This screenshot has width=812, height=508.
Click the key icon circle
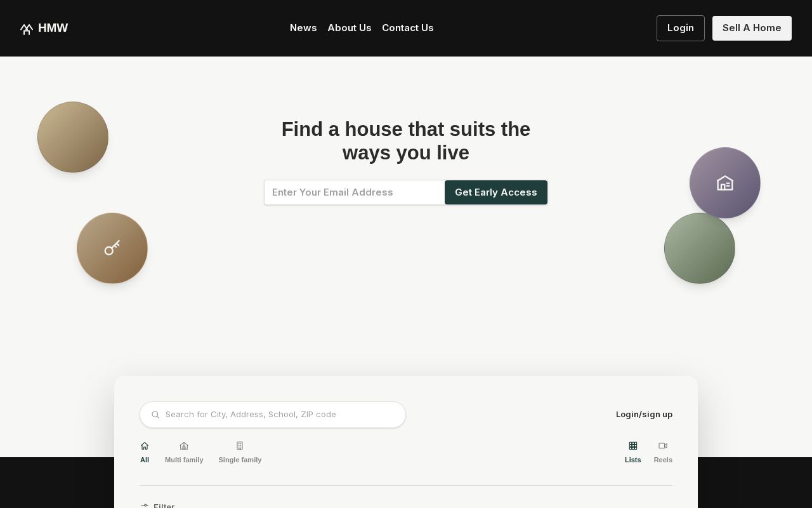point(112,248)
